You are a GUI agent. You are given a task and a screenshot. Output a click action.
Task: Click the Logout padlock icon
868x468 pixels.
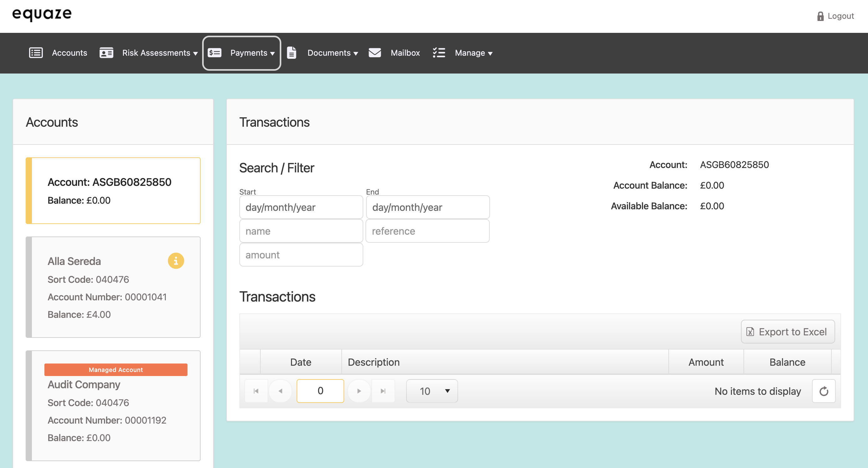point(820,16)
